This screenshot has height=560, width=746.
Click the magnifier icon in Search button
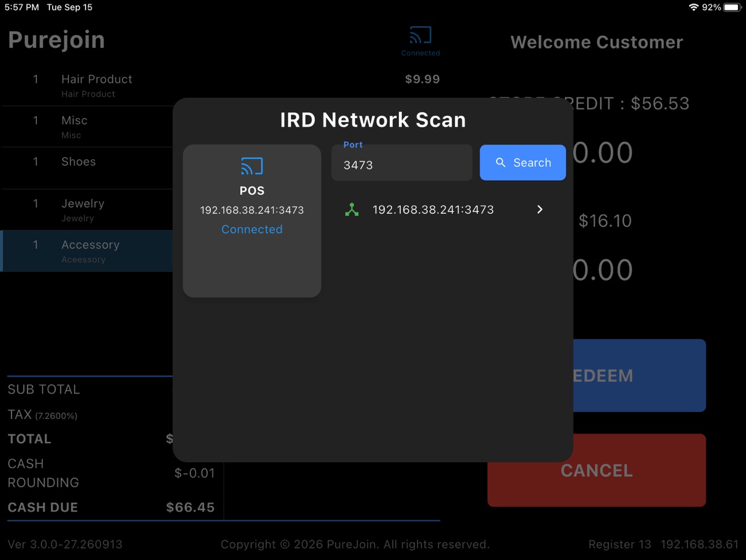(501, 163)
